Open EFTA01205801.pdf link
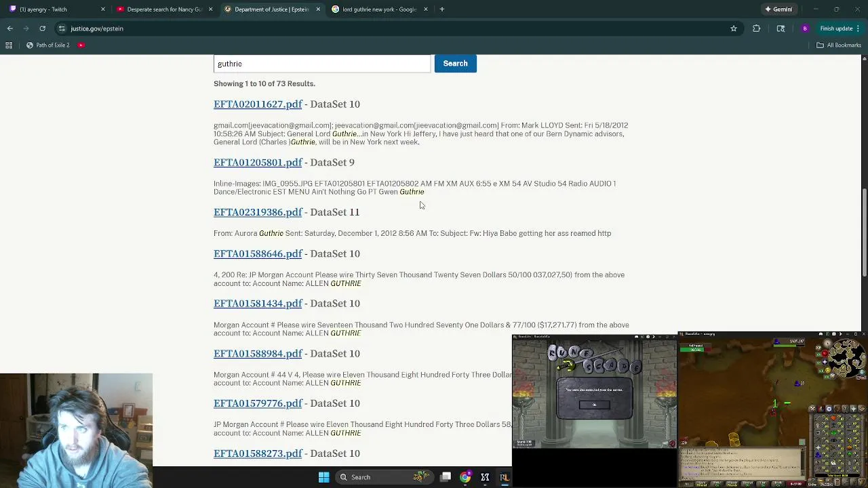868x488 pixels. pyautogui.click(x=258, y=163)
